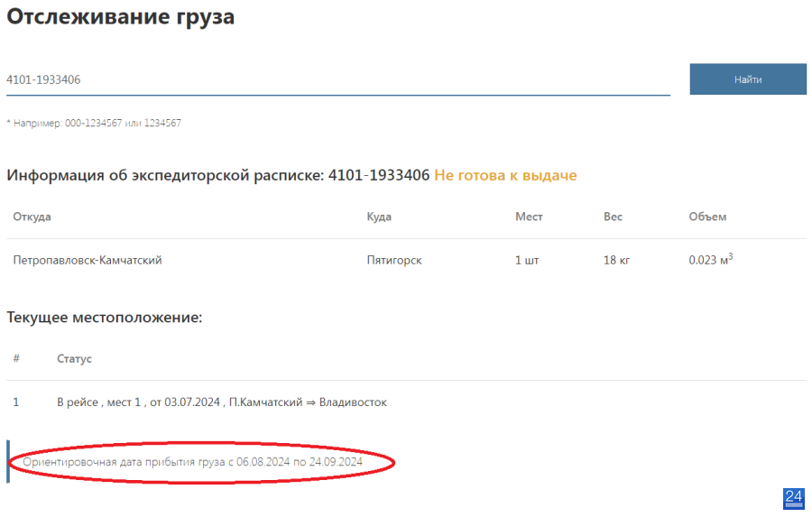Click the Пятигорск destination cell
The image size is (812, 517).
point(394,260)
